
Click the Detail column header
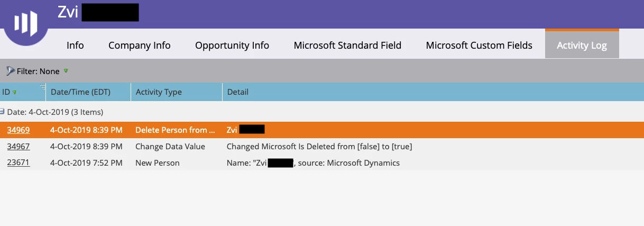pyautogui.click(x=433, y=92)
